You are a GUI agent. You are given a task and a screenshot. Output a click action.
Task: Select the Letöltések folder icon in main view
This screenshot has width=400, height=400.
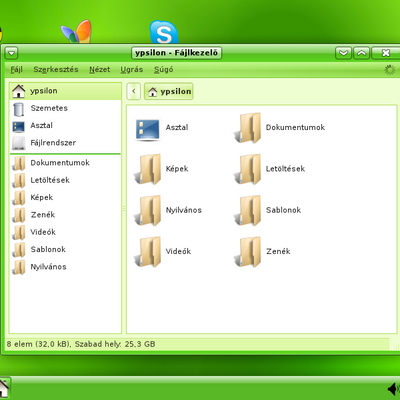pyautogui.click(x=247, y=169)
